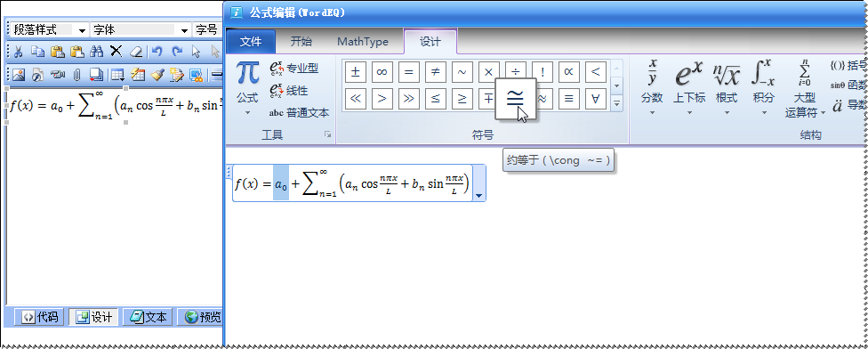The image size is (868, 349).
Task: Open the 公式 pi formula dropdown
Action: [247, 89]
